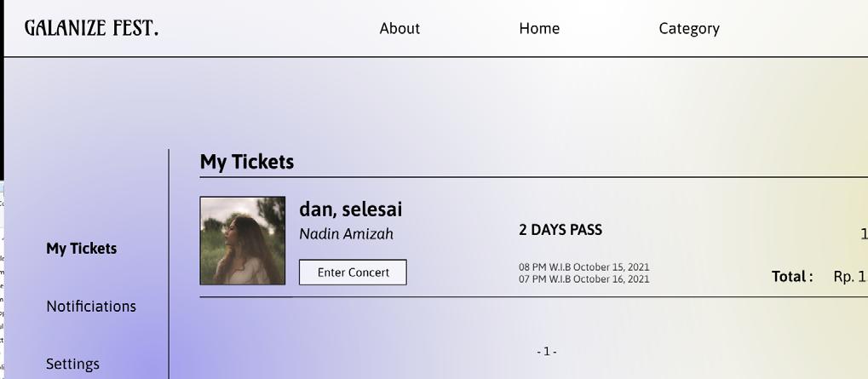
Task: Select the 2 DAYS PASS label
Action: coord(560,230)
